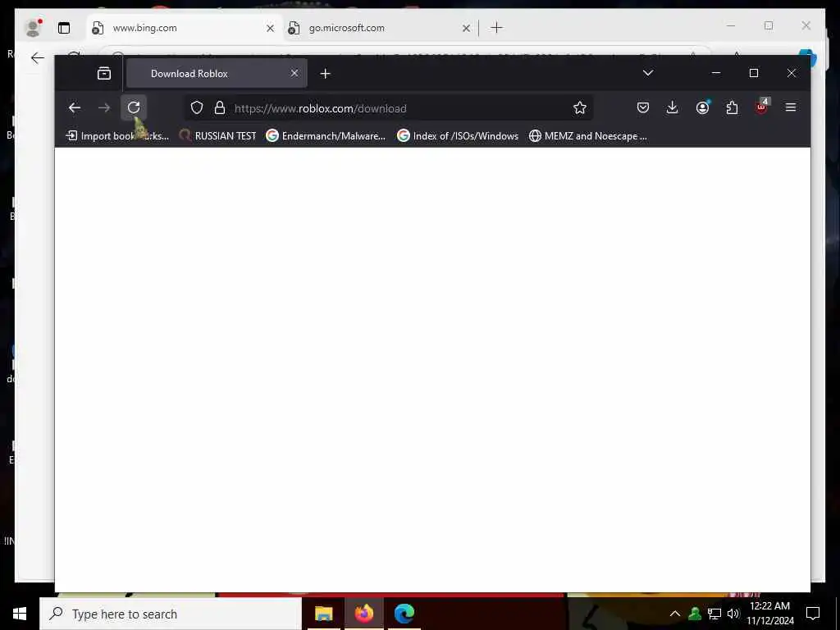Open Index of /ISOs/Windows bookmark
Viewport: 840px width, 630px height.
pyautogui.click(x=458, y=136)
